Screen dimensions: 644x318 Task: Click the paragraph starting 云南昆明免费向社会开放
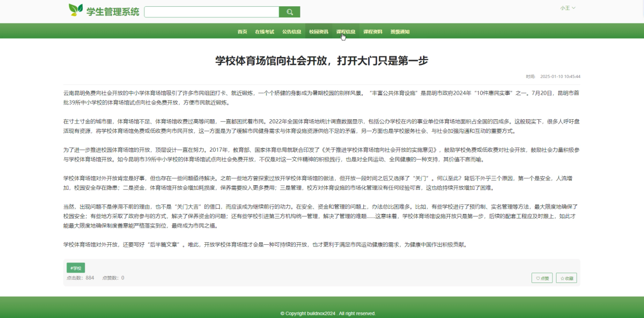321,98
